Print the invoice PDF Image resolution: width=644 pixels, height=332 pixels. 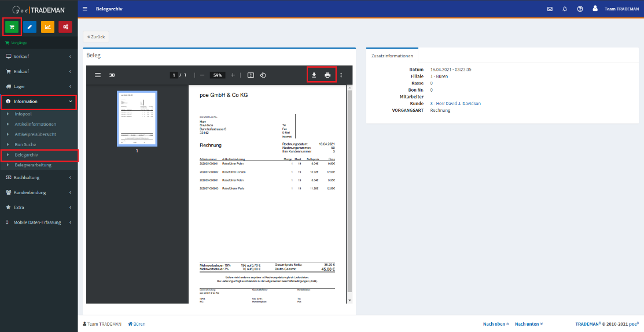327,75
